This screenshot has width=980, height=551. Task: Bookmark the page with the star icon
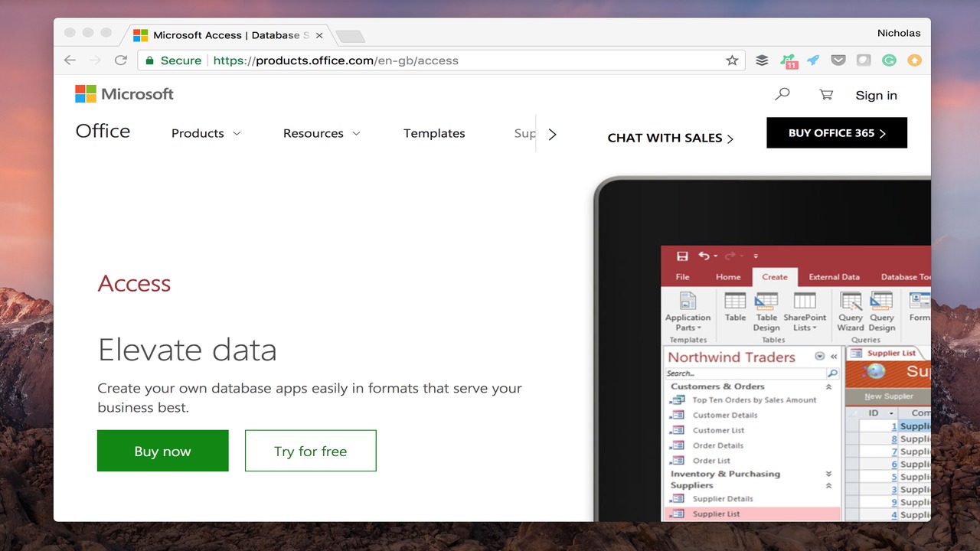(732, 60)
